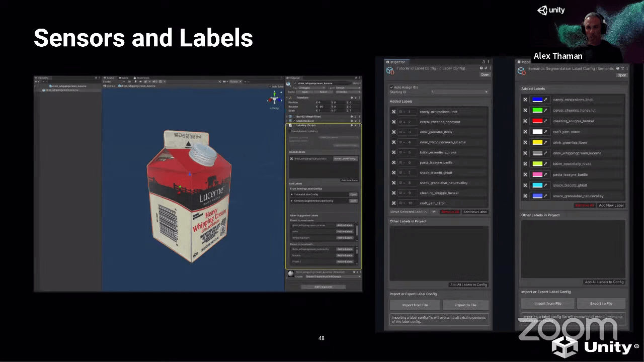Remove snack_granolabar_naturevalley from Semantic Segmentation config
Viewport: 644px width, 362px height.
point(525,196)
